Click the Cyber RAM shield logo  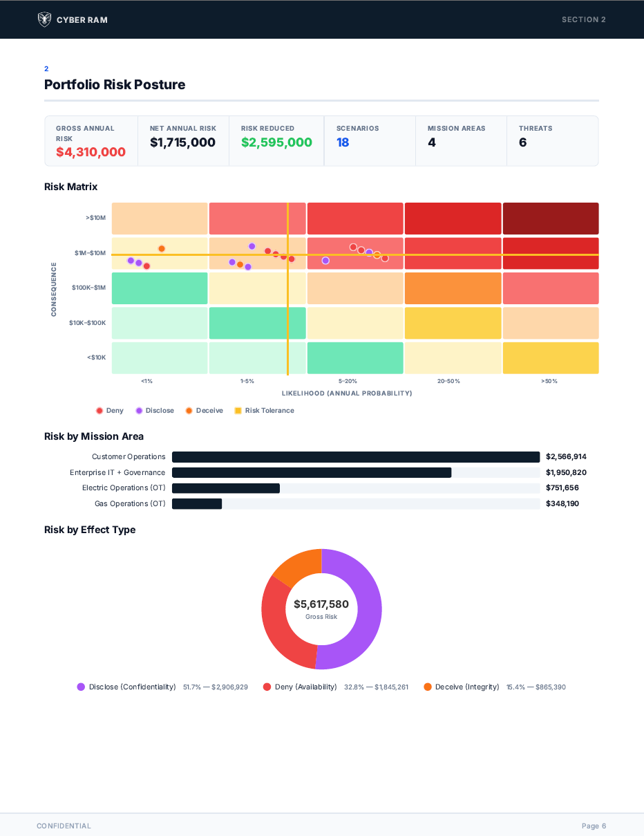click(45, 19)
